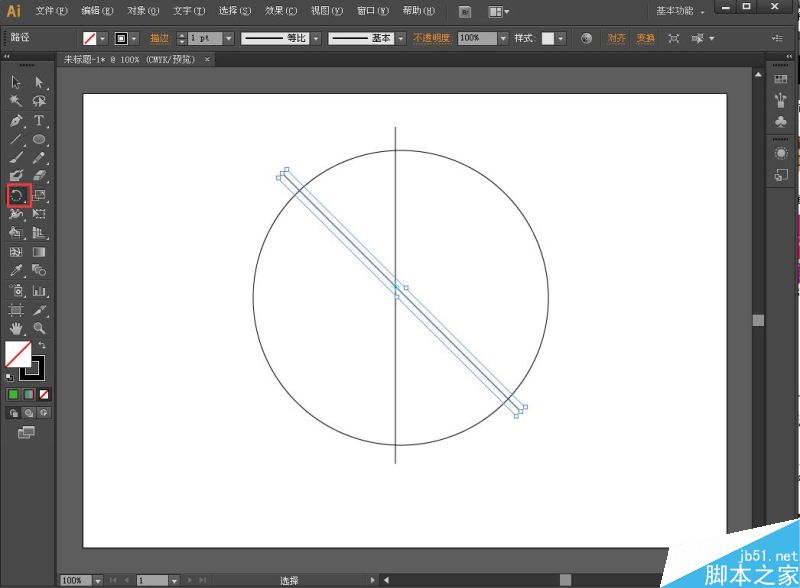The image size is (800, 588).
Task: Reset to default fill and stroke
Action: click(x=10, y=377)
